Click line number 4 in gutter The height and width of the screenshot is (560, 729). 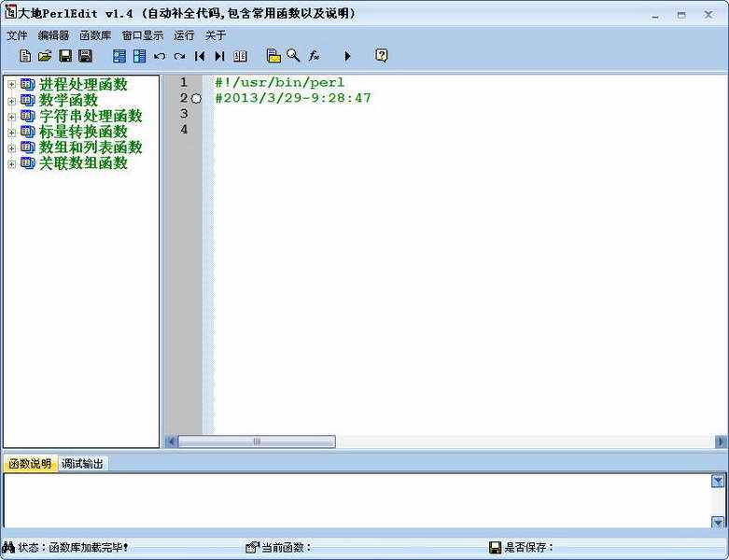tap(184, 129)
